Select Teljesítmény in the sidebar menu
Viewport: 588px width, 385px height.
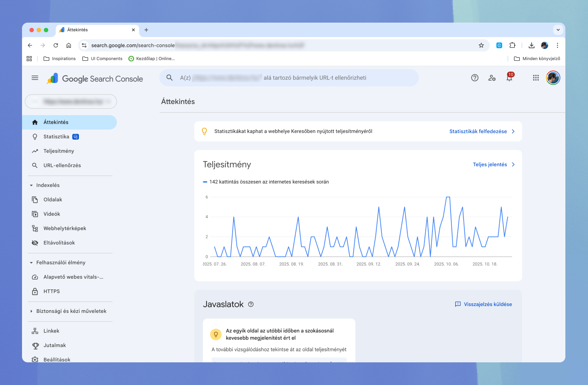58,151
